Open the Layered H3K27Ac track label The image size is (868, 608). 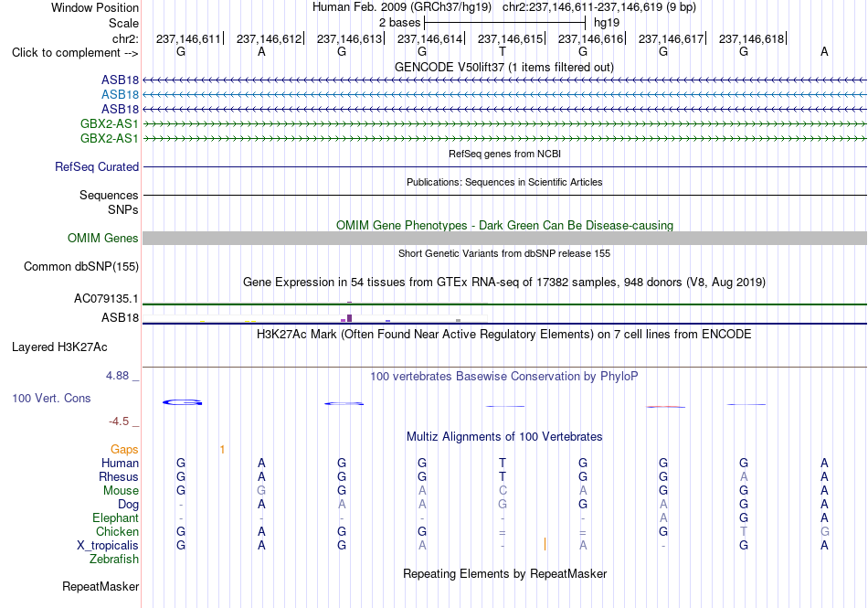59,347
